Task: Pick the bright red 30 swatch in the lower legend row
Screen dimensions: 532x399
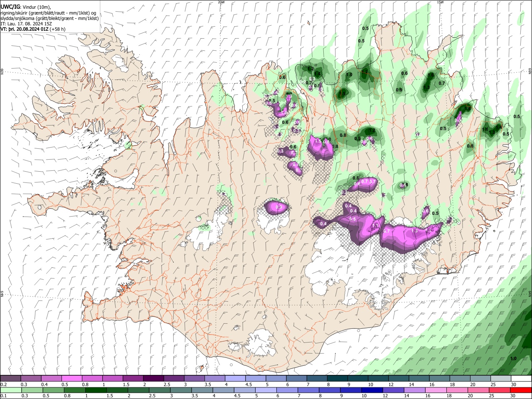Action: click(x=521, y=390)
